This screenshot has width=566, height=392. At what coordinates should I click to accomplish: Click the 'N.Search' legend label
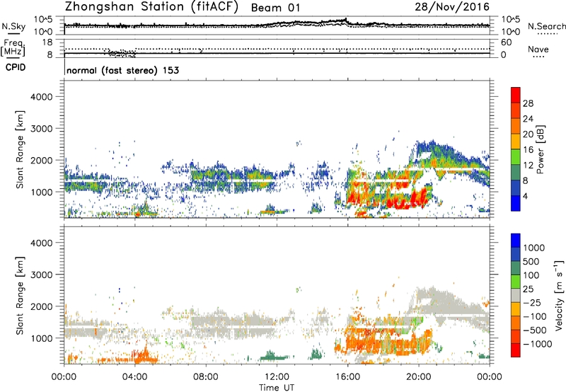pos(546,26)
